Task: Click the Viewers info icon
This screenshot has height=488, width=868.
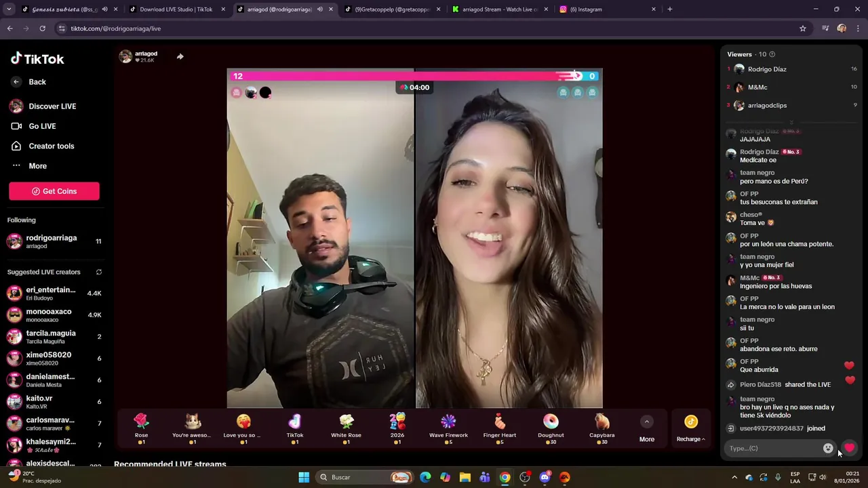Action: pyautogui.click(x=772, y=54)
